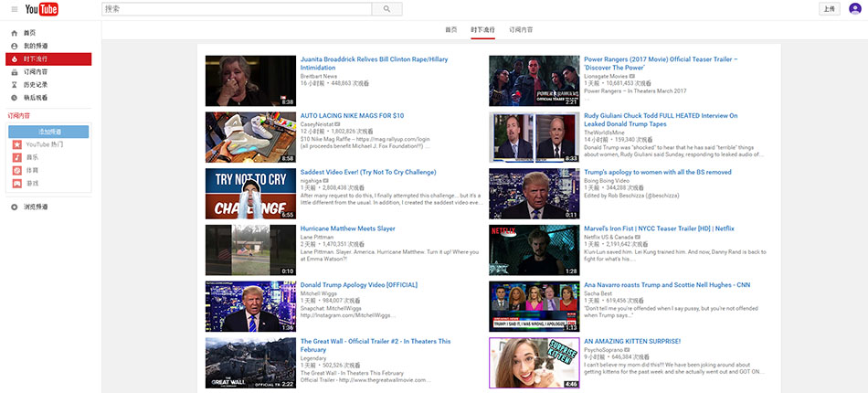Click title 'Juanita Broaddrick Relives Bill Clinton'
868x393 pixels.
click(375, 63)
